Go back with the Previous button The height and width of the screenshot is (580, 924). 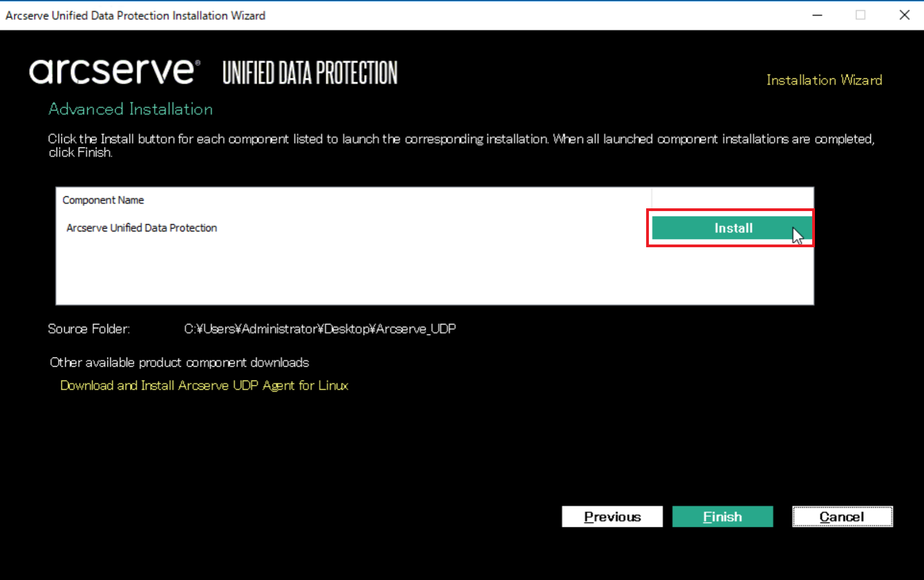click(x=612, y=516)
